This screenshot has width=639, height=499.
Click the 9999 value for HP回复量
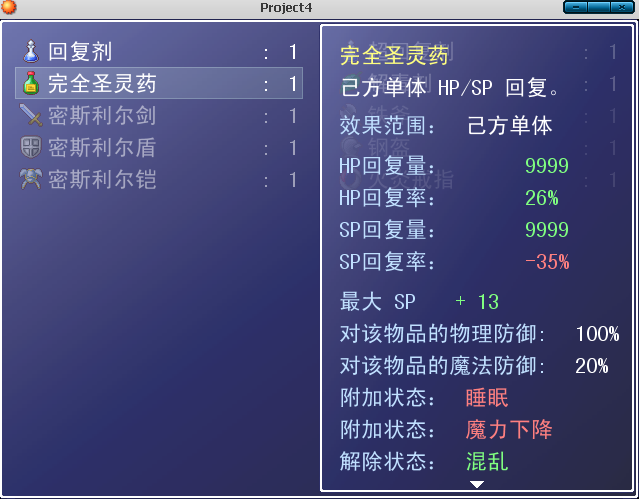[546, 166]
